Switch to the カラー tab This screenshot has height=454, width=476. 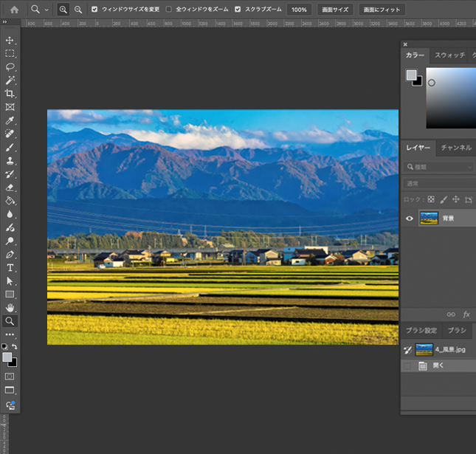click(x=415, y=55)
